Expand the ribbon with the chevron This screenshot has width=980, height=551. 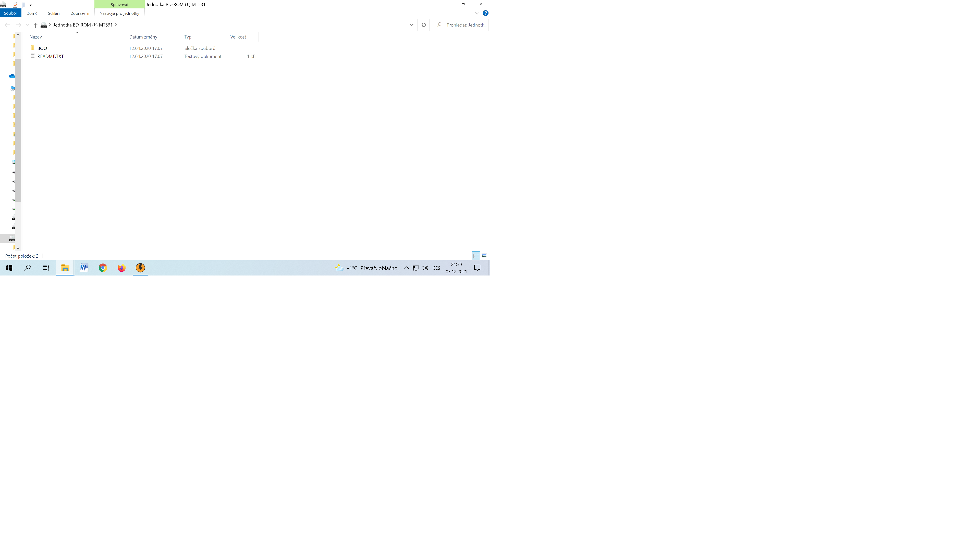[477, 13]
